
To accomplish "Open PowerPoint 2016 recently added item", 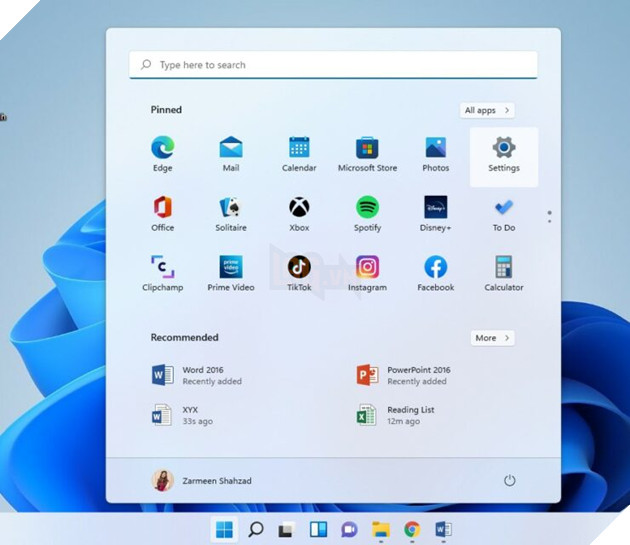I will pos(403,375).
